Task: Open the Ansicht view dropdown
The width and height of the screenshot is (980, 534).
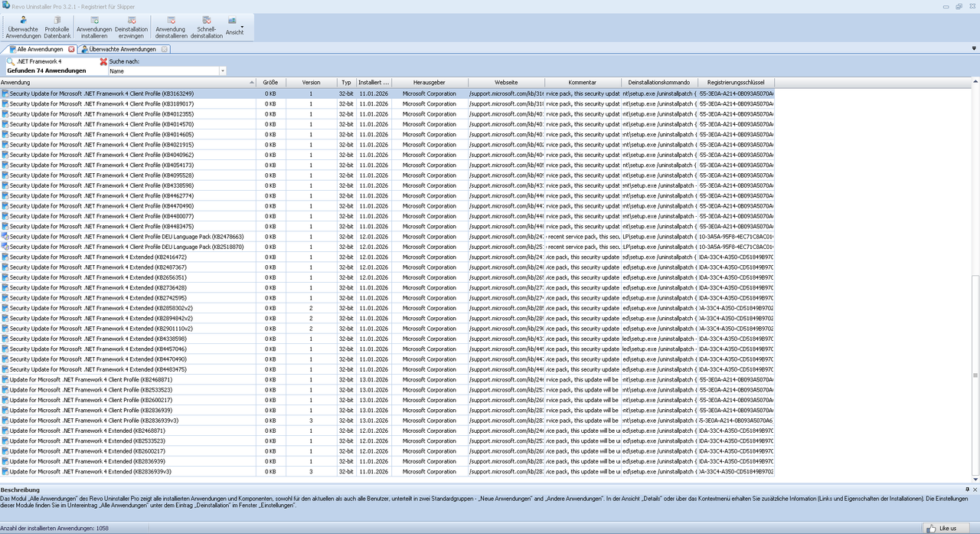Action: [236, 26]
